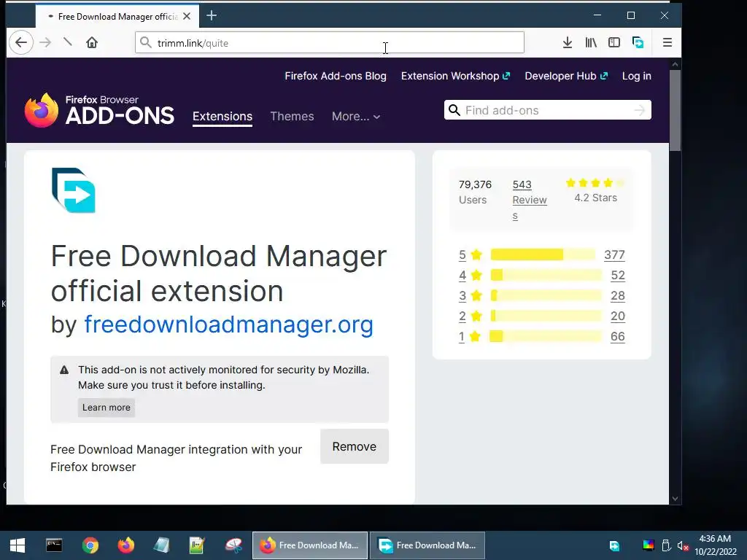Launch Chrome from the taskbar
This screenshot has height=560, width=747.
[90, 545]
